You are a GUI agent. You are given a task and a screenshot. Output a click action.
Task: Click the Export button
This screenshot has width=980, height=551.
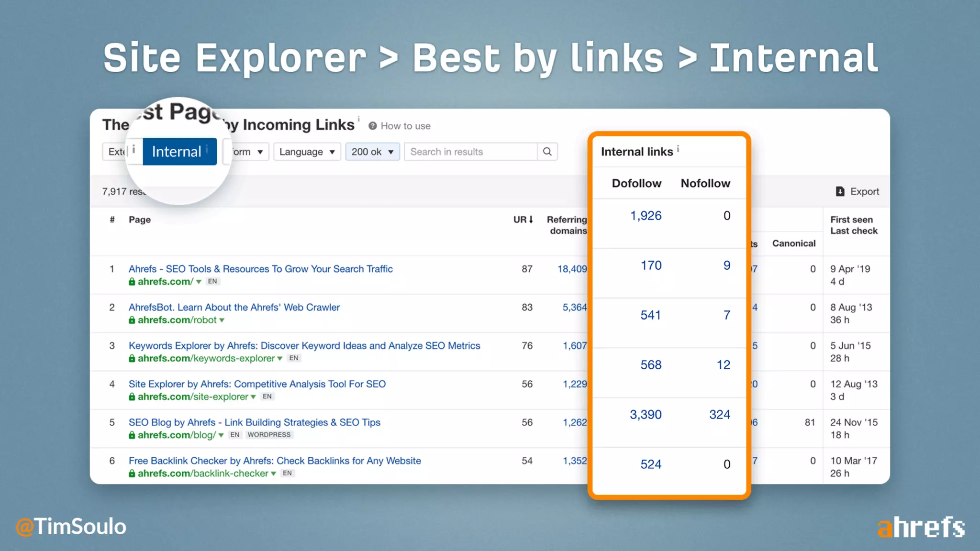click(x=857, y=191)
